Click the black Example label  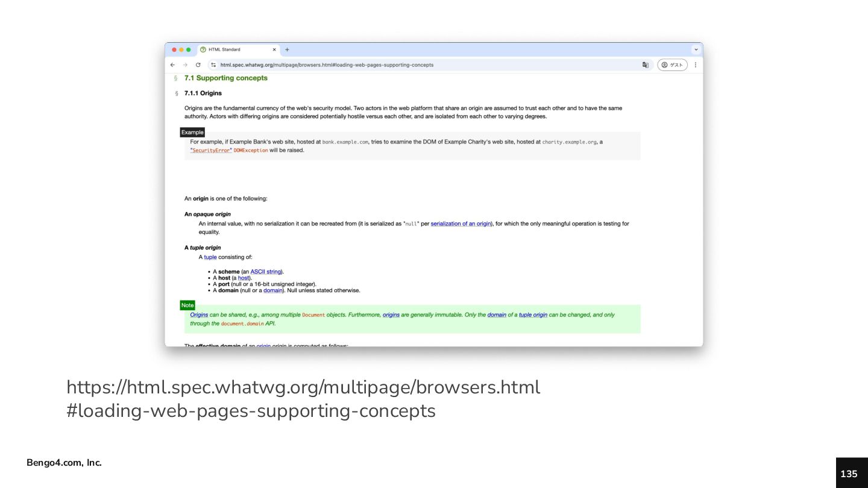192,132
